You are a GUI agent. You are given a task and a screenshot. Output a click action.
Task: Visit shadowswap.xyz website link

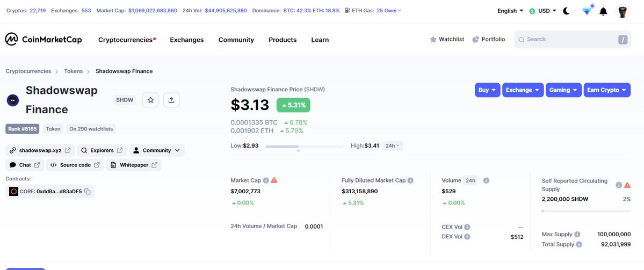(40, 150)
